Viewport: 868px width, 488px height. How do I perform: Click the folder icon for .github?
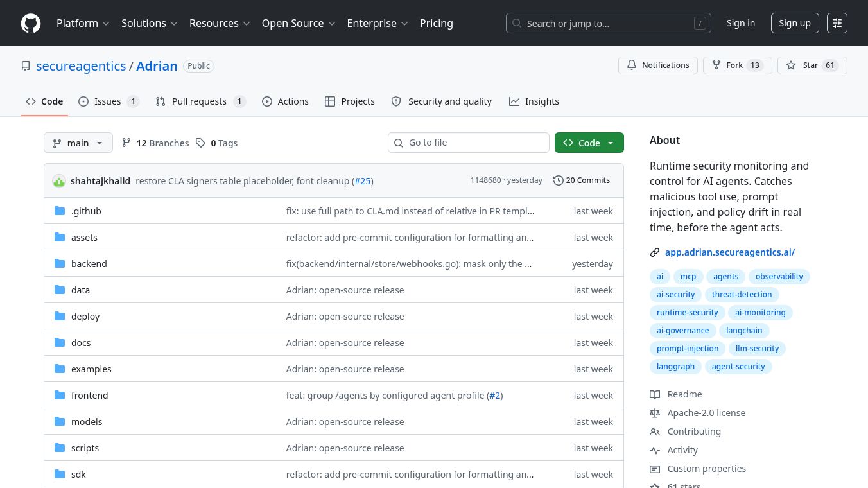[x=60, y=211]
